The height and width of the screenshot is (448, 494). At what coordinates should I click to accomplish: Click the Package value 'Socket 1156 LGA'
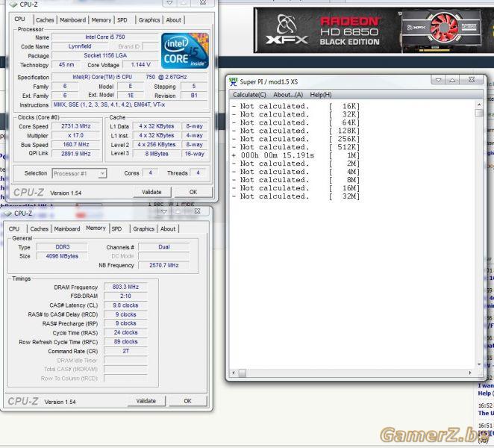tap(105, 55)
